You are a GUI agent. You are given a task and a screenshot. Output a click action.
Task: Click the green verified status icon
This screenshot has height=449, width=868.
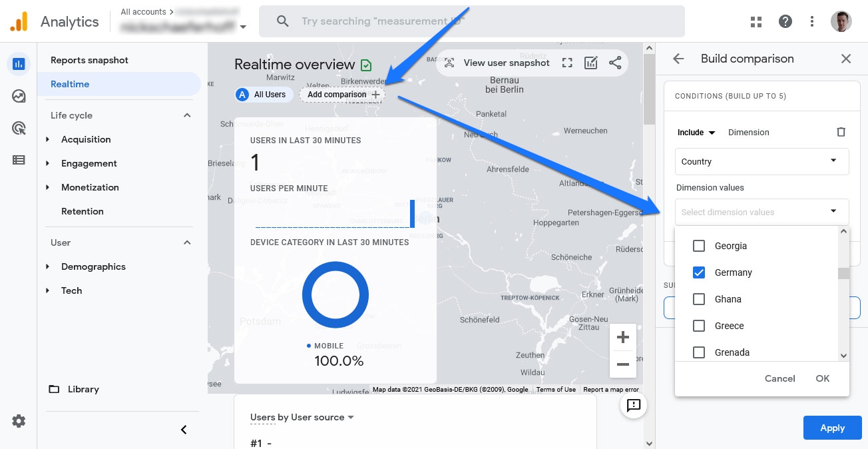(x=366, y=65)
